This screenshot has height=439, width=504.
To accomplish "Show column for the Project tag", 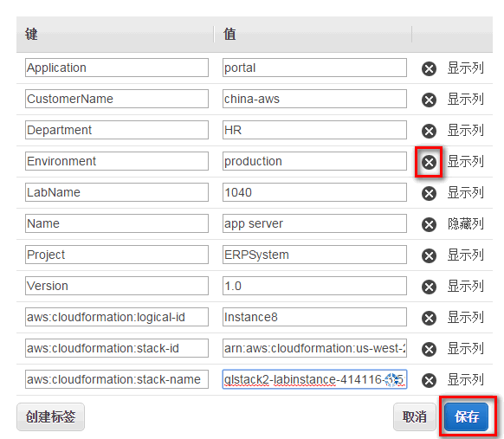I will click(x=465, y=255).
